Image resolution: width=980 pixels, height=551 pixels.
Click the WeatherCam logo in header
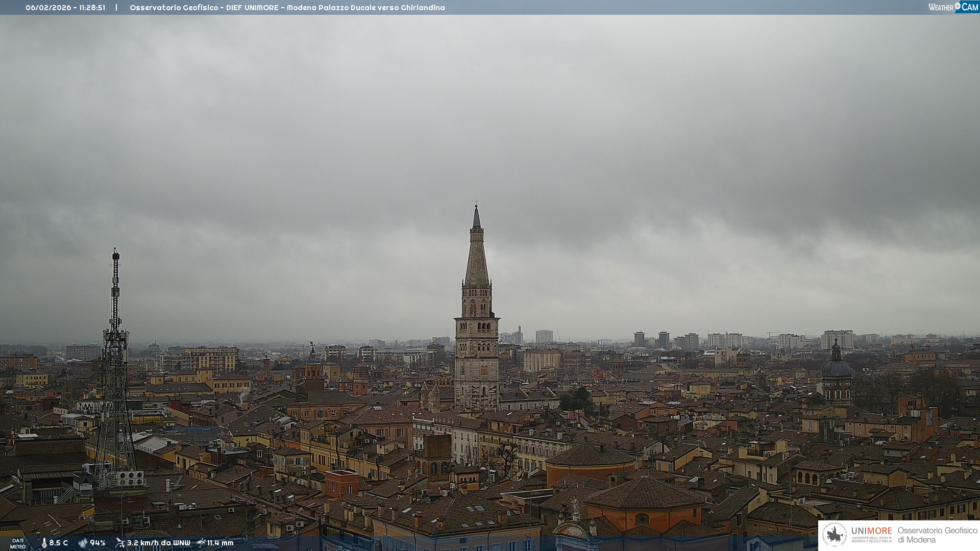[952, 7]
